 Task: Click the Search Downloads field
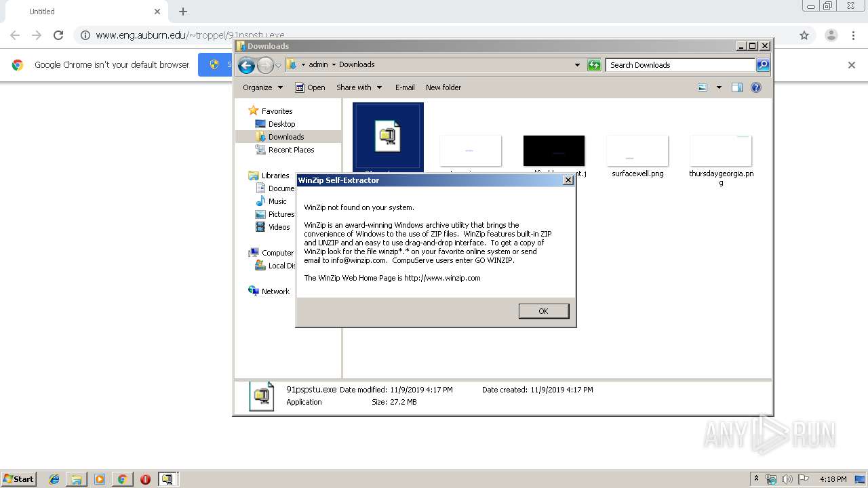tap(680, 65)
